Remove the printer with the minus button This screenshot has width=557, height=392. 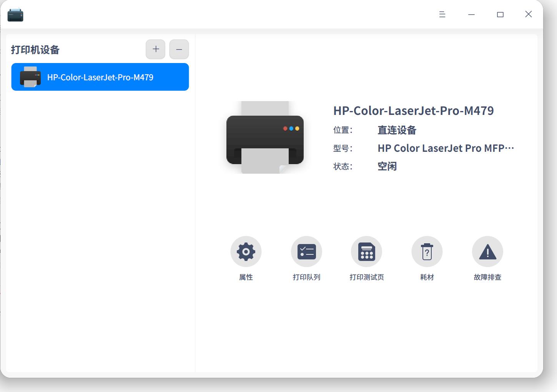pos(179,49)
